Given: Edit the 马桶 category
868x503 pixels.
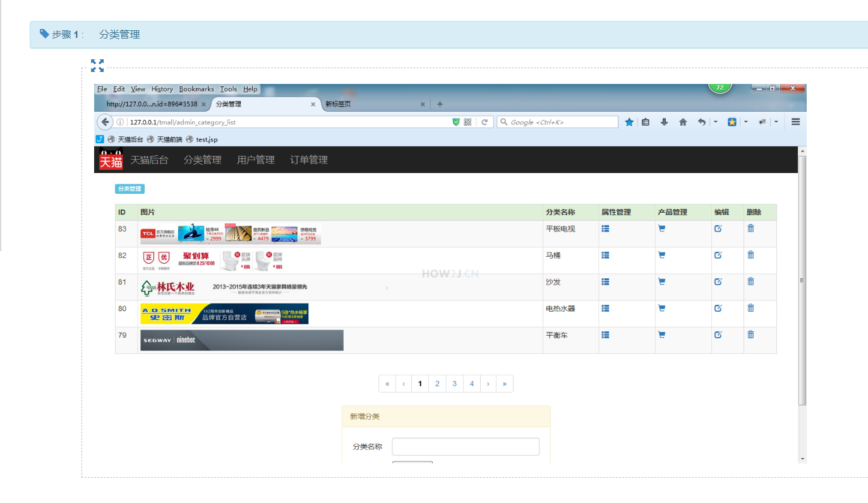Looking at the screenshot, I should 718,255.
